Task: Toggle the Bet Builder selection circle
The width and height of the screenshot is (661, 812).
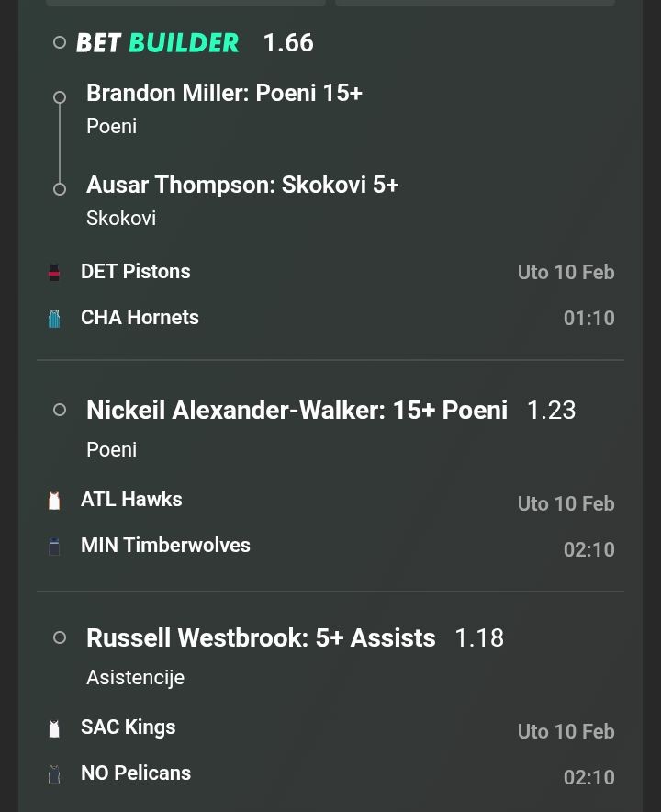Action: coord(60,42)
